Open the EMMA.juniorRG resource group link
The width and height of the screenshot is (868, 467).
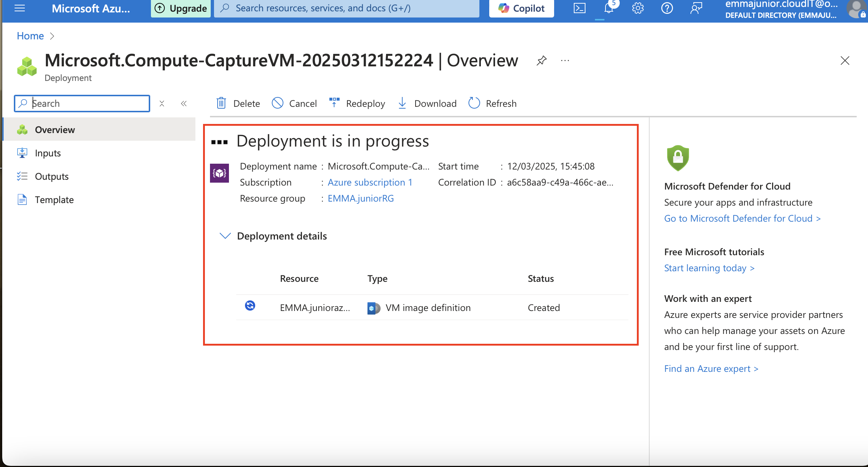click(361, 198)
